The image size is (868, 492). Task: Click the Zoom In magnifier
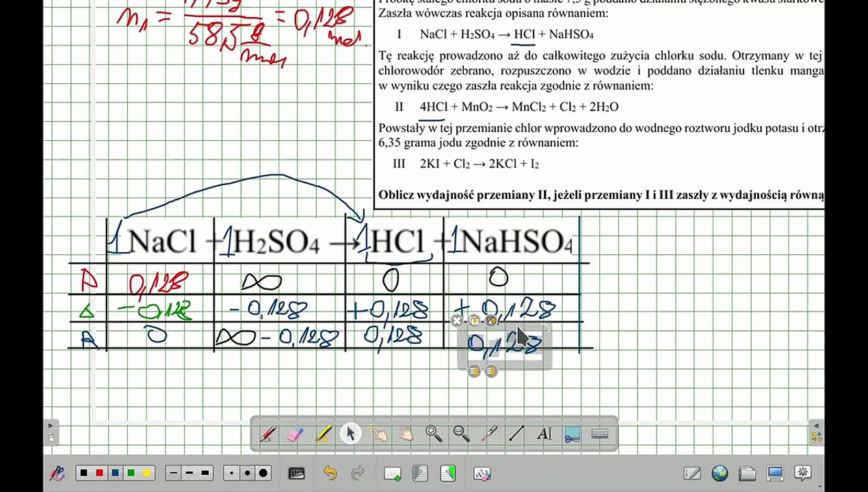[434, 434]
